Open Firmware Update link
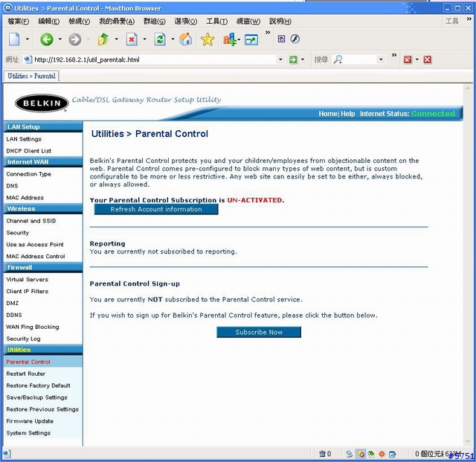476x462 pixels. 30,421
